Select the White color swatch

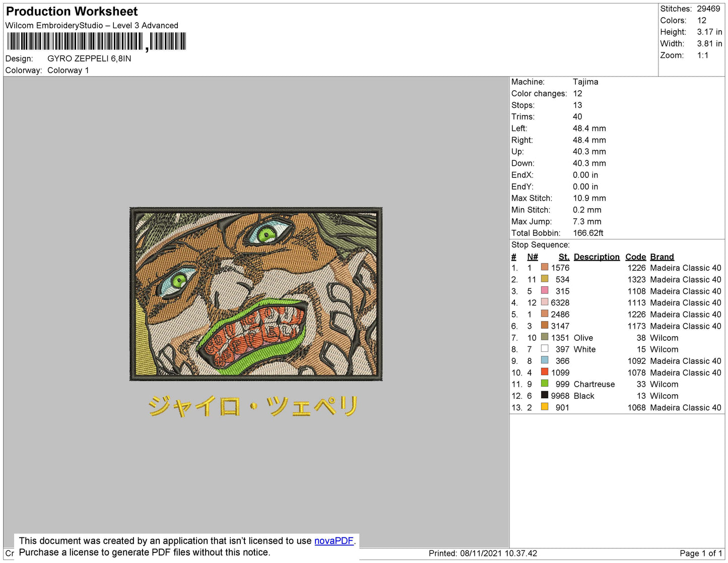tap(545, 348)
